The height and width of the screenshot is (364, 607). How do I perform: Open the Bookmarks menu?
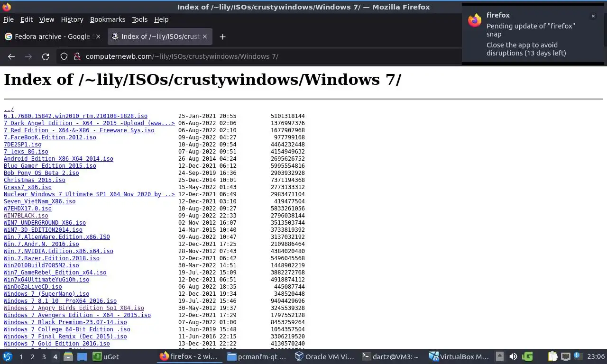click(x=108, y=19)
